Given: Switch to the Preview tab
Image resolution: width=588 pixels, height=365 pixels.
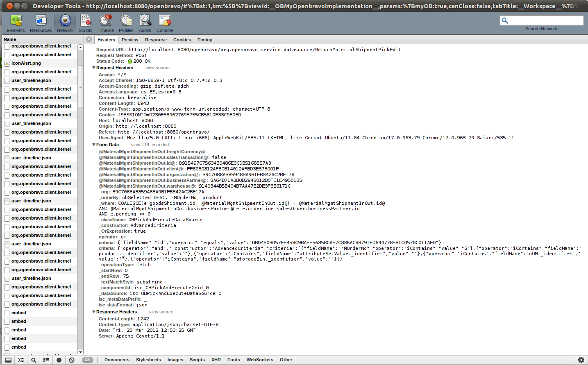Looking at the screenshot, I should [x=130, y=40].
